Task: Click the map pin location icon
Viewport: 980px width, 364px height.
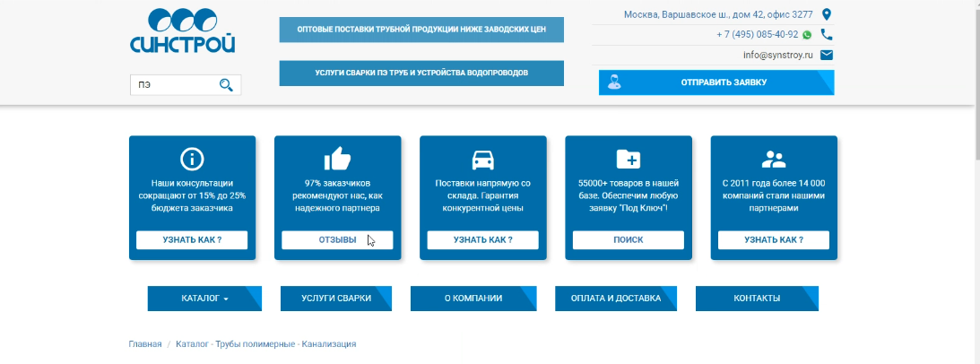Action: coord(827,14)
